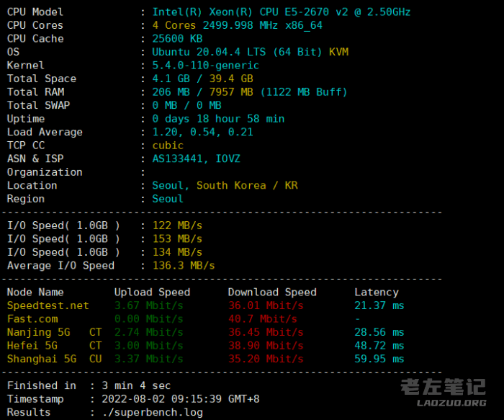Select the kernel version 5.4.0-110-generic
504x420 pixels.
(205, 66)
